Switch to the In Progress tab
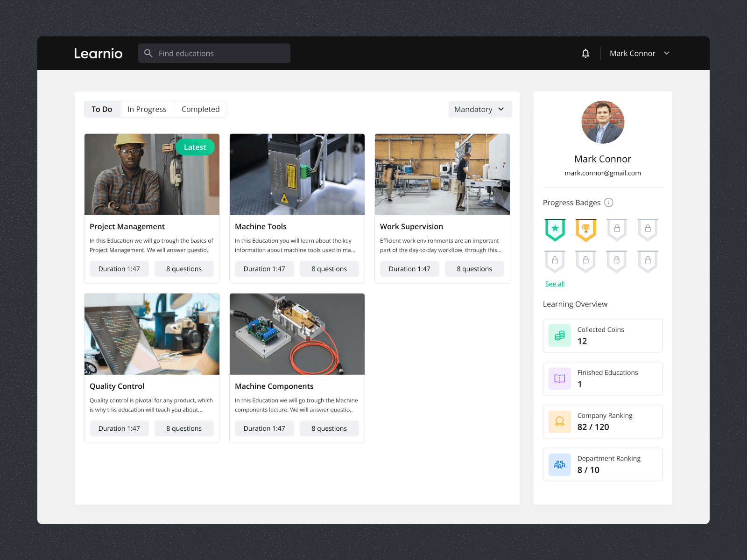Image resolution: width=747 pixels, height=560 pixels. 147,109
